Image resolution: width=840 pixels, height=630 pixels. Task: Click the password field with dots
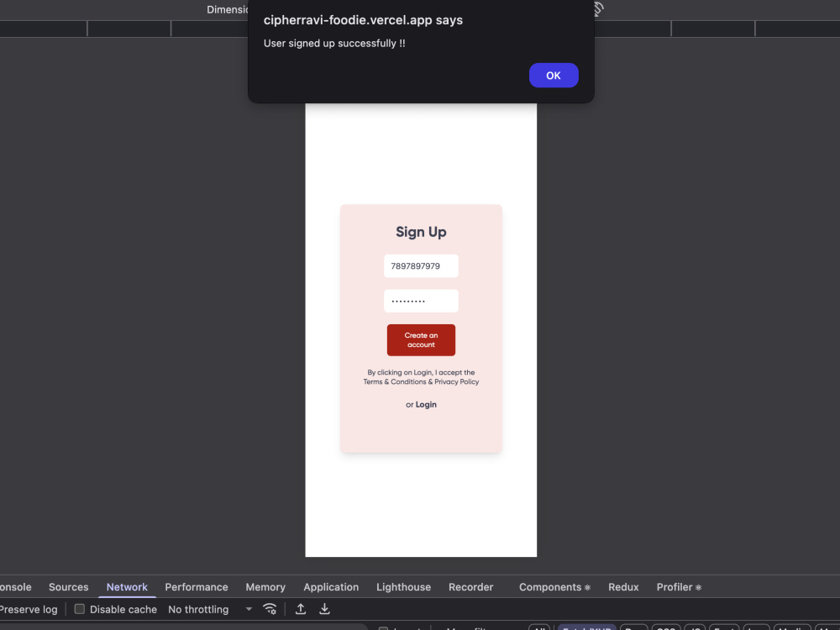coord(421,301)
